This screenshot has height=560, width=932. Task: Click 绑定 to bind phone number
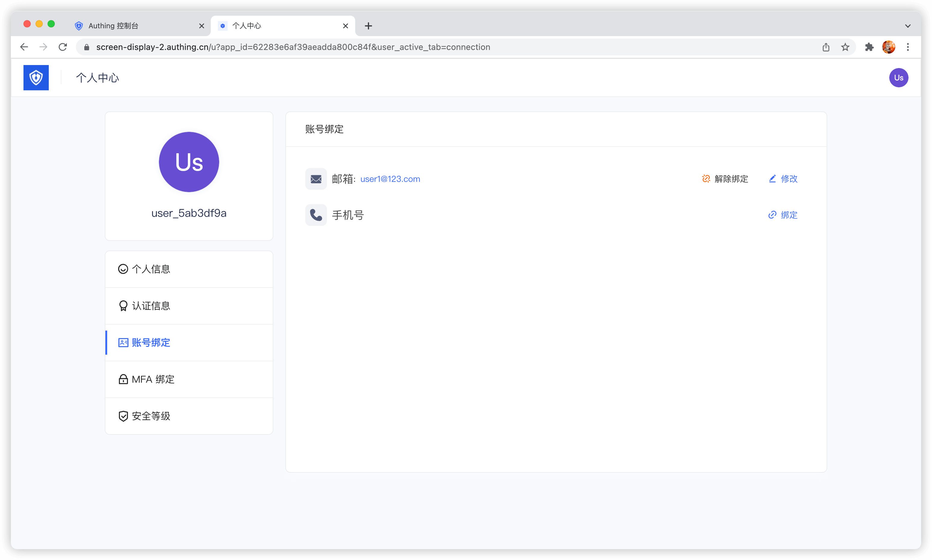(x=783, y=215)
